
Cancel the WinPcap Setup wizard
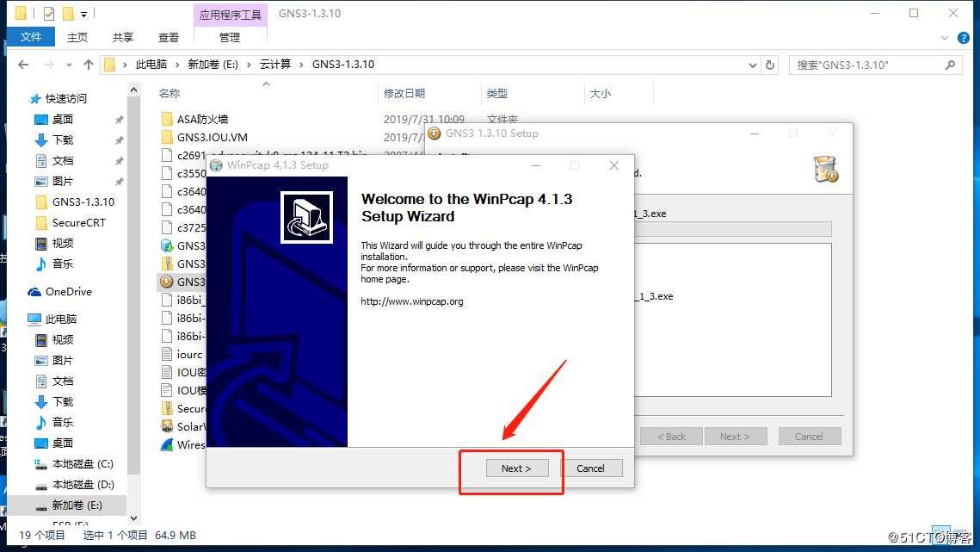point(590,468)
